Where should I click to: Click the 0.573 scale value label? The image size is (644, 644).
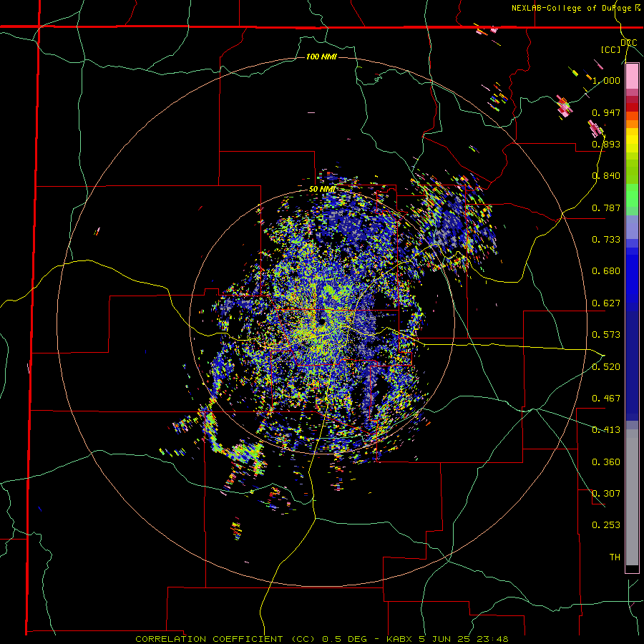pos(606,335)
